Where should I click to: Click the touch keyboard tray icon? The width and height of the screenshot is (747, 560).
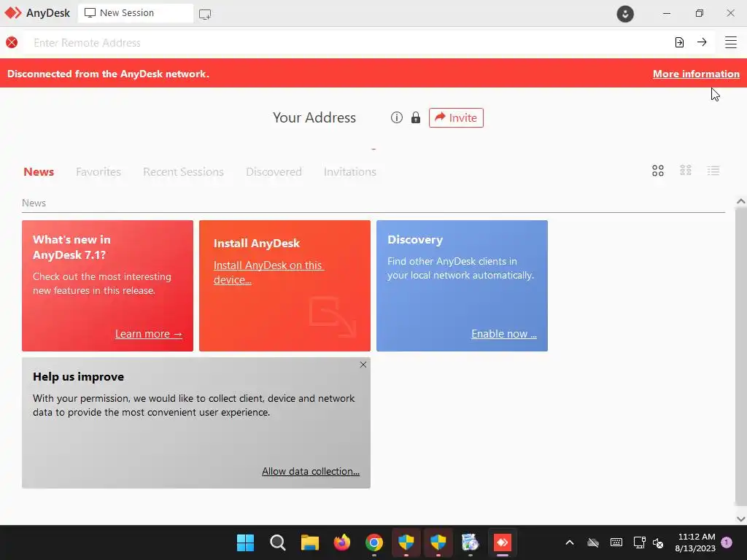pyautogui.click(x=616, y=542)
